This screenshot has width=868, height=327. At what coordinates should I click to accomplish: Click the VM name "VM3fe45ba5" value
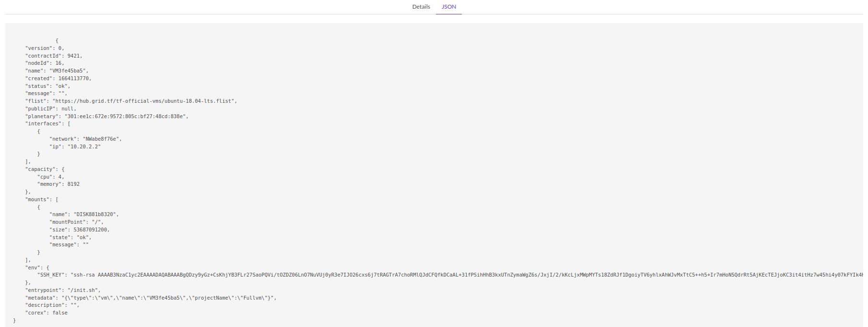(x=68, y=71)
